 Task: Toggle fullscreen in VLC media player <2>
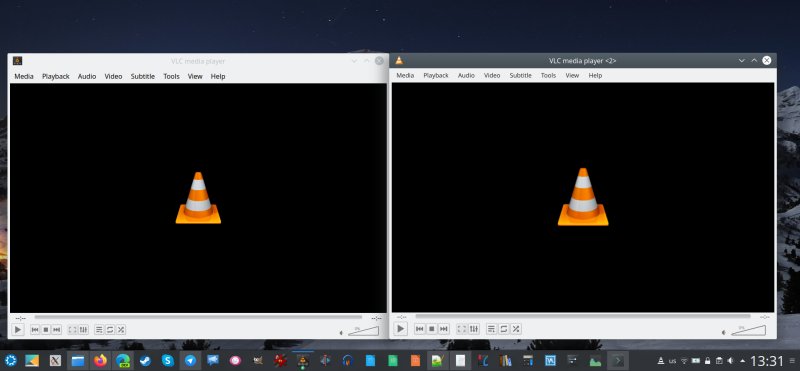point(462,329)
